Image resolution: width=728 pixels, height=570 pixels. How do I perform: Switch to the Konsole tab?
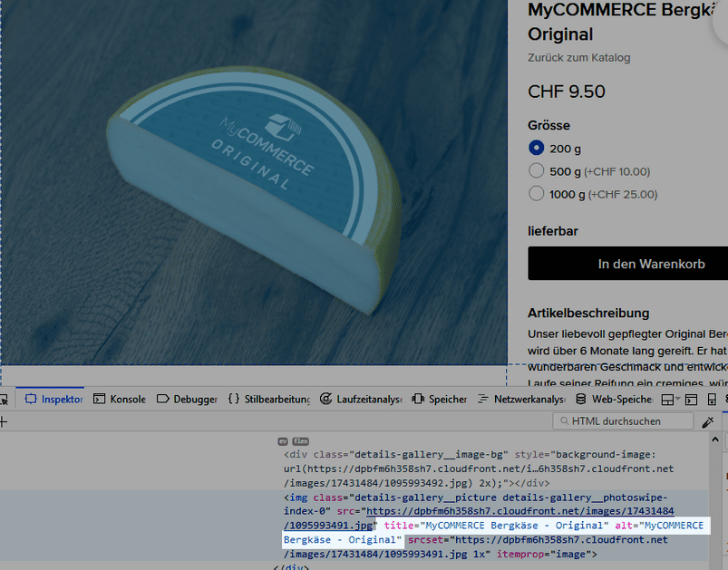[120, 399]
